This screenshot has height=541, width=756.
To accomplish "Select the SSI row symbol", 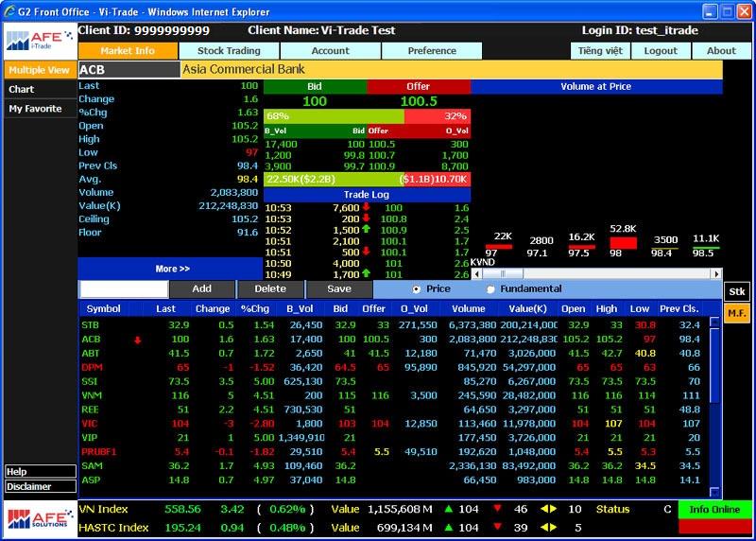I will coord(89,381).
